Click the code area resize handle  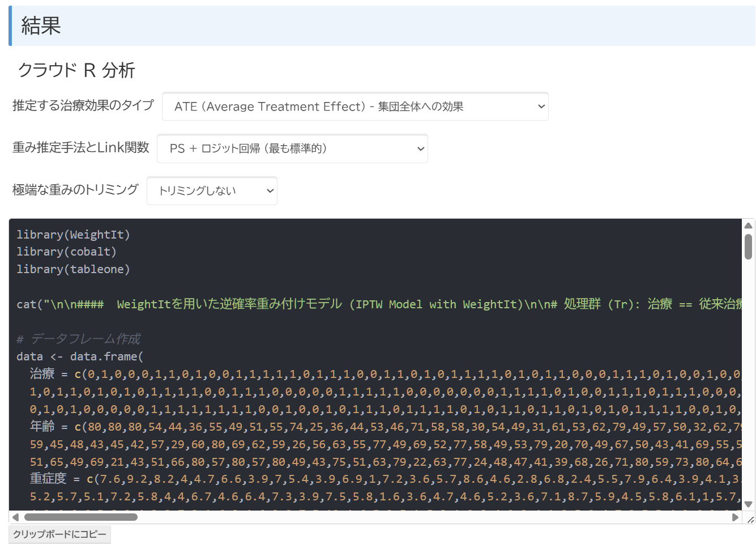coord(750,519)
